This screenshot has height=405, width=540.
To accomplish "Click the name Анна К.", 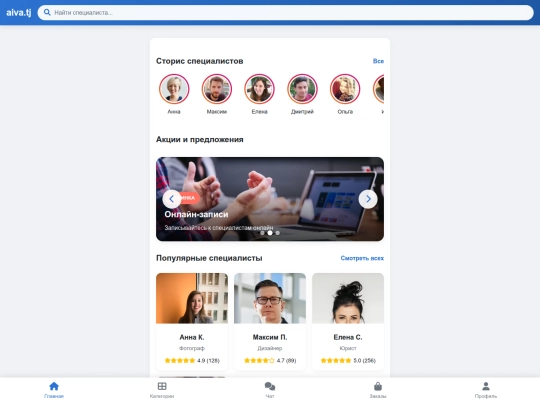I will (x=192, y=337).
